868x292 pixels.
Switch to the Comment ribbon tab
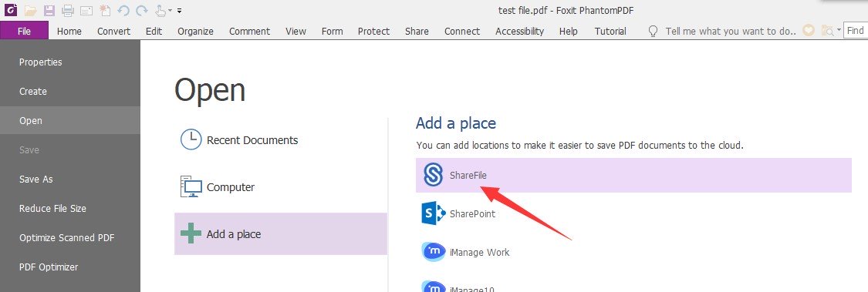coord(250,31)
